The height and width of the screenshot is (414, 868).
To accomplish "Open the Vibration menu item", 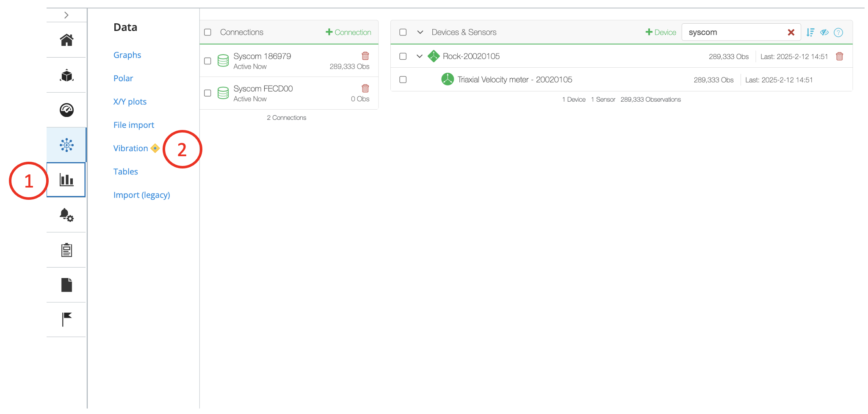I will (x=130, y=148).
